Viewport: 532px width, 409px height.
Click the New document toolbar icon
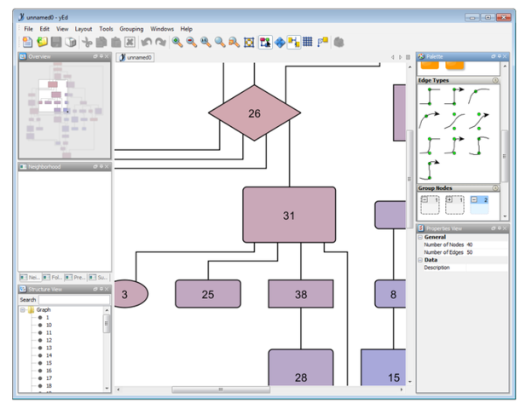pyautogui.click(x=27, y=42)
